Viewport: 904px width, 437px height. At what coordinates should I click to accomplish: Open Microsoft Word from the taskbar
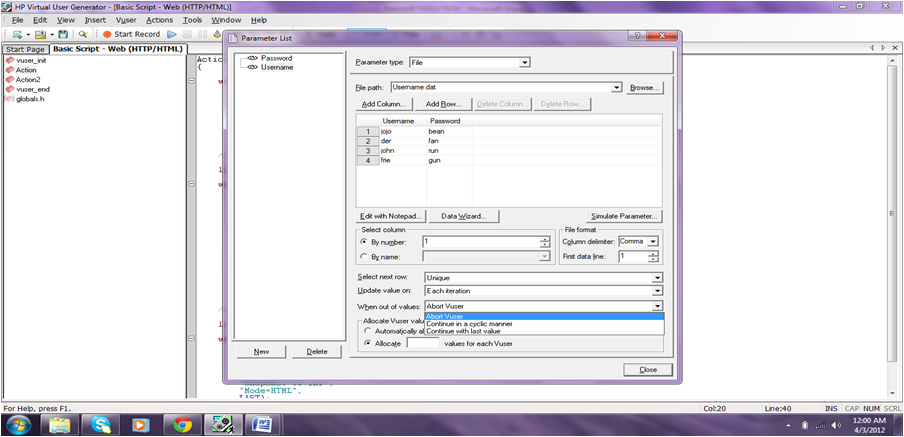(x=263, y=425)
